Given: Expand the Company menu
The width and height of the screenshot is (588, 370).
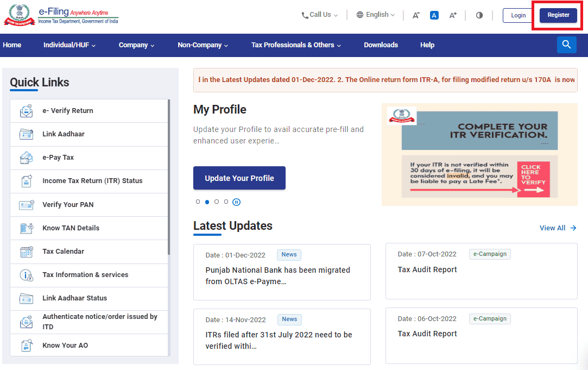Looking at the screenshot, I should [x=136, y=45].
